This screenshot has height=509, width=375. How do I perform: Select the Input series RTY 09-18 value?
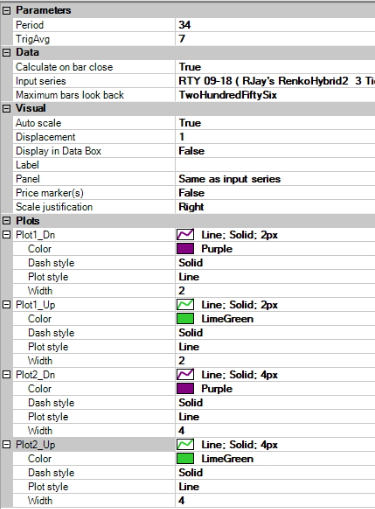click(275, 81)
